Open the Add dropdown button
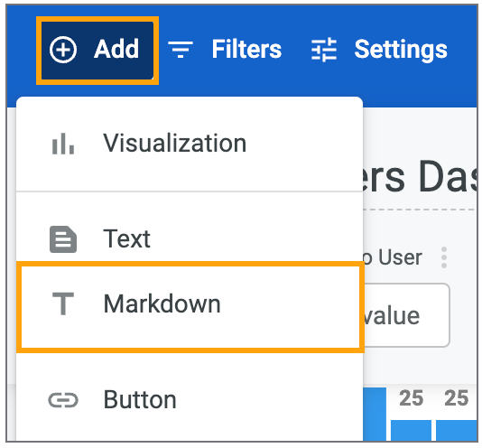 [97, 51]
